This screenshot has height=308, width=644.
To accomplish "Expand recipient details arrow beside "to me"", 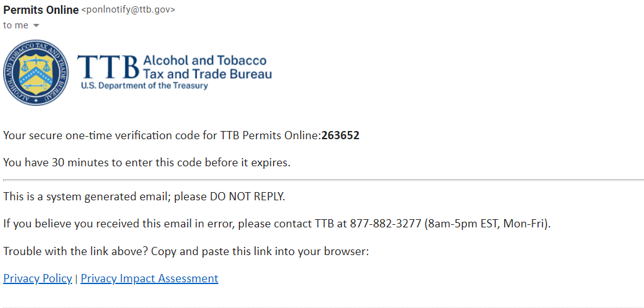I will (36, 26).
